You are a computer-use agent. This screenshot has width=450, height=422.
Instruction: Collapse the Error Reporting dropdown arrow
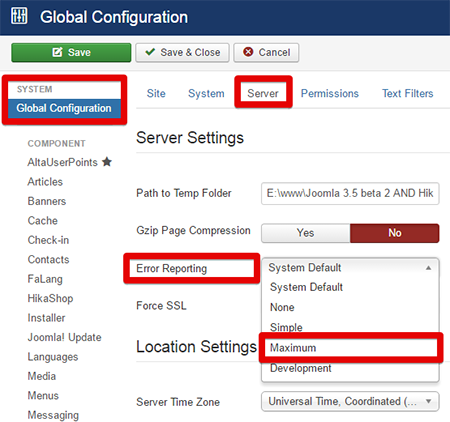429,268
